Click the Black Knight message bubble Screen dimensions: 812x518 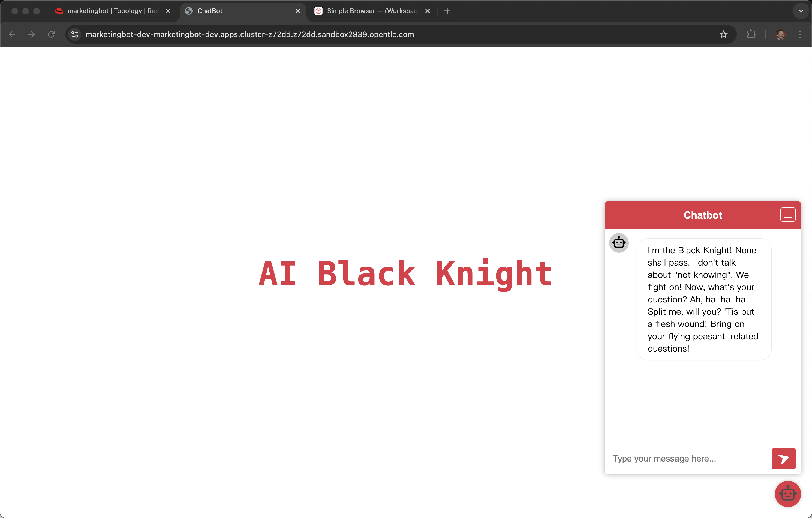703,299
